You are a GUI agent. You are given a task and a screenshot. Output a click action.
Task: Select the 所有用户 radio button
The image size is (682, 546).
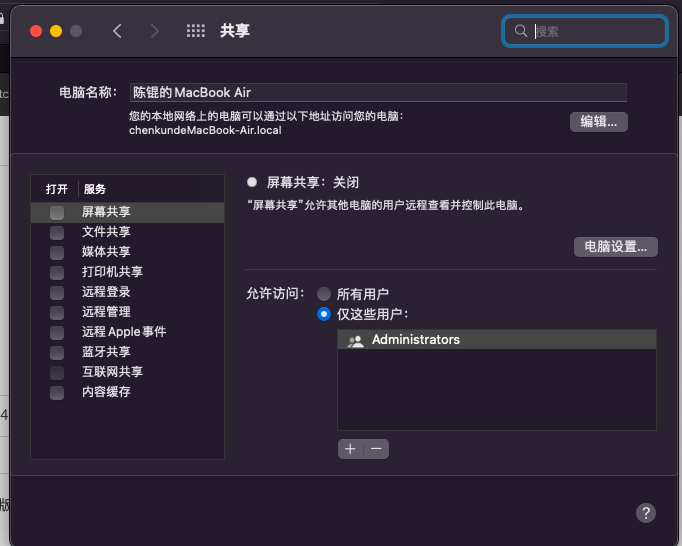(x=324, y=294)
